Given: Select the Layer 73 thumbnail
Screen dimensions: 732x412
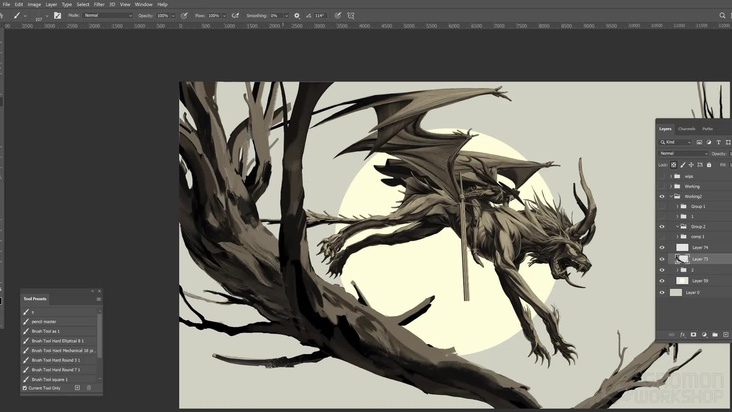Looking at the screenshot, I should click(x=682, y=259).
